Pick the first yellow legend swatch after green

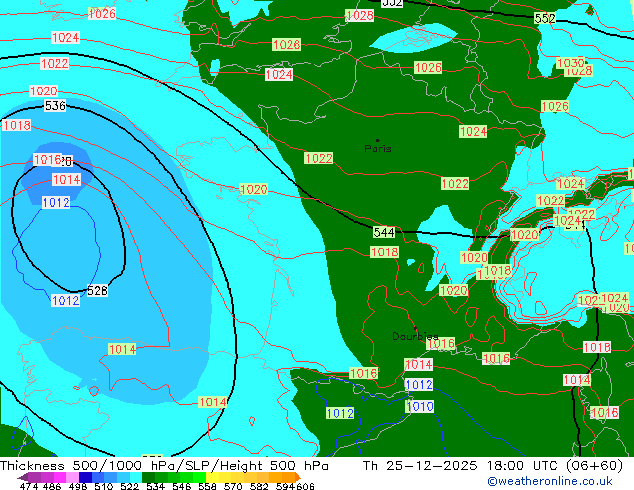pyautogui.click(x=212, y=477)
